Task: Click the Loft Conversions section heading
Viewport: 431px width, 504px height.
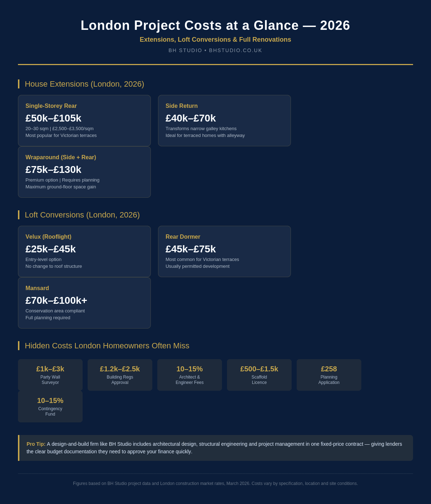Action: point(82,215)
